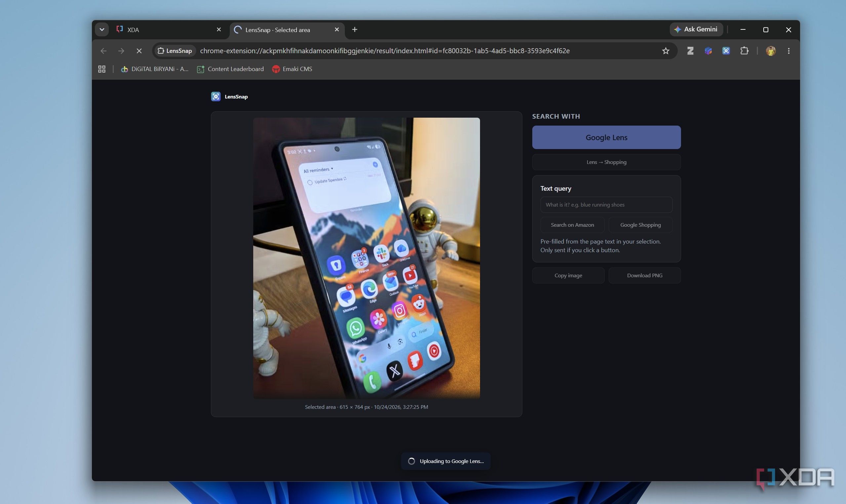Open a new tab with plus button
The image size is (846, 504).
(x=354, y=29)
